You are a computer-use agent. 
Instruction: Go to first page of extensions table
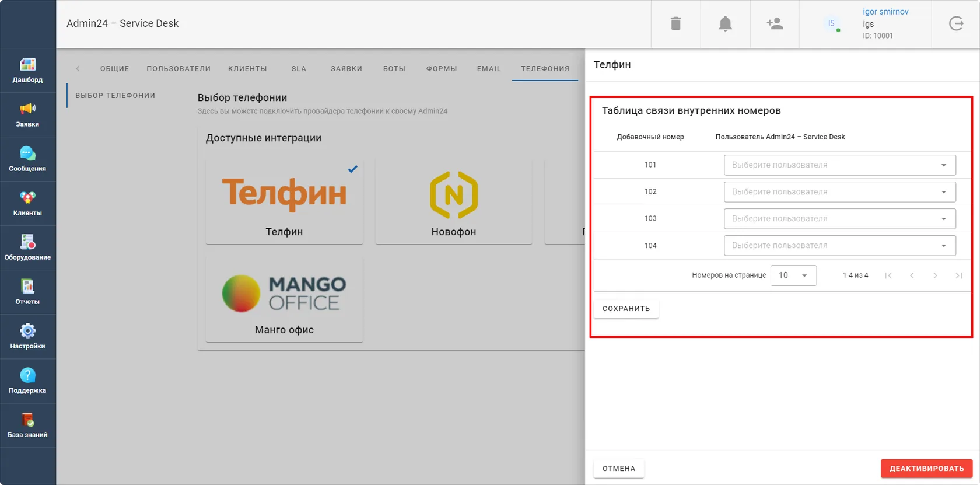[888, 275]
